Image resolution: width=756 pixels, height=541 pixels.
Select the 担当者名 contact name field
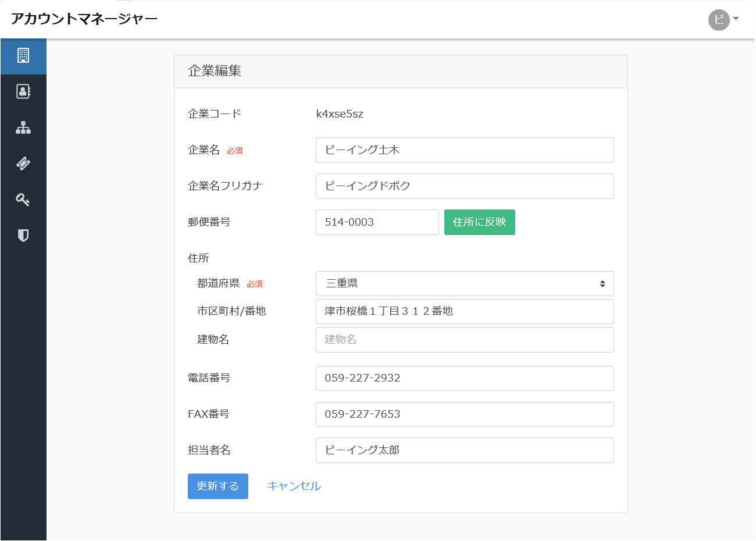(465, 450)
